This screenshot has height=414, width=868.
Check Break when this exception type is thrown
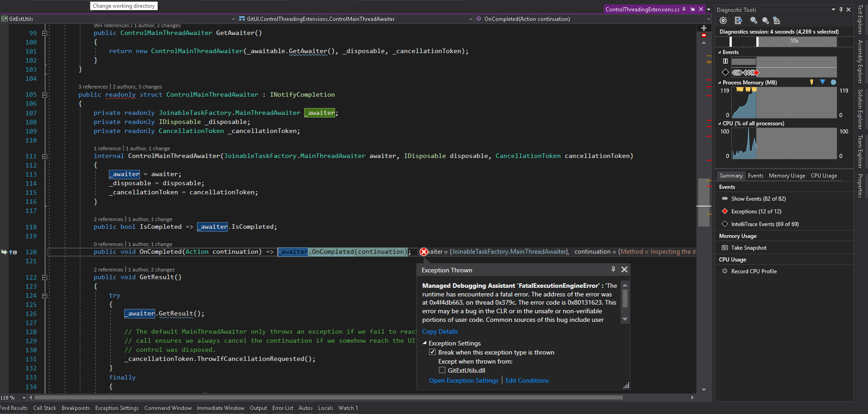(433, 352)
